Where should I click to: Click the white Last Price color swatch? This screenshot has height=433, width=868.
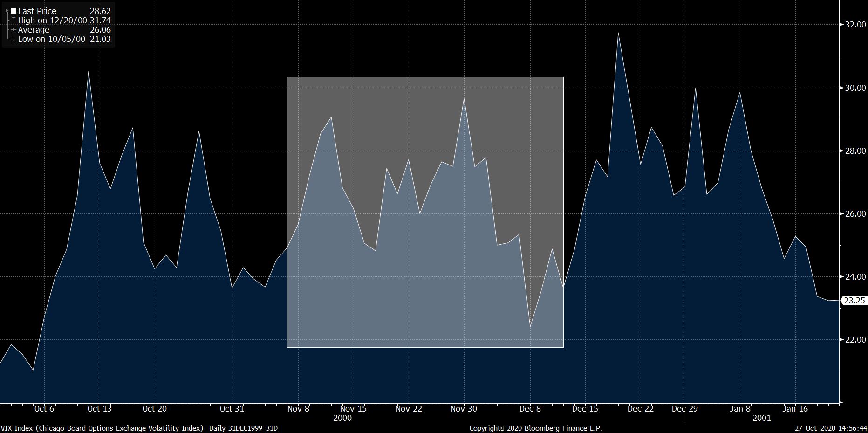coord(14,11)
